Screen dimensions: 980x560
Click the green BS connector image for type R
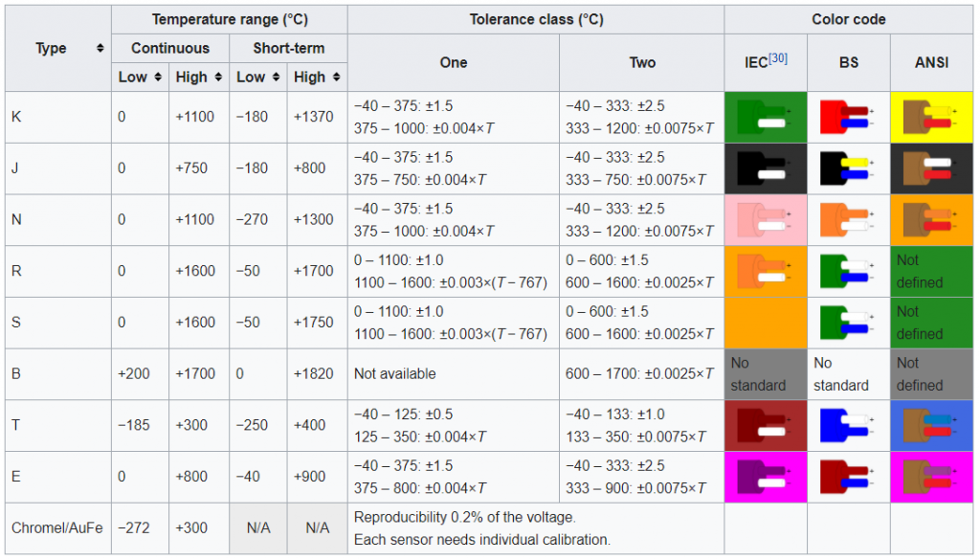click(x=848, y=272)
